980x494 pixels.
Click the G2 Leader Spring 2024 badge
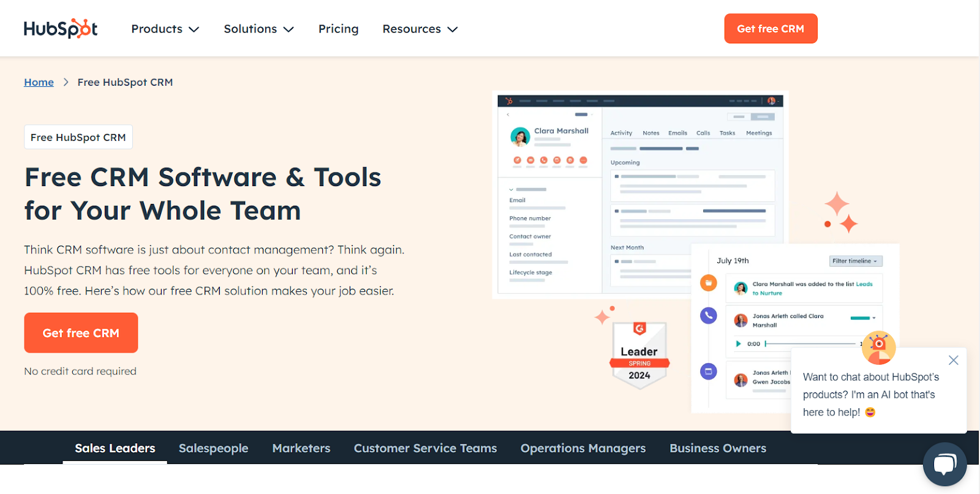point(639,355)
